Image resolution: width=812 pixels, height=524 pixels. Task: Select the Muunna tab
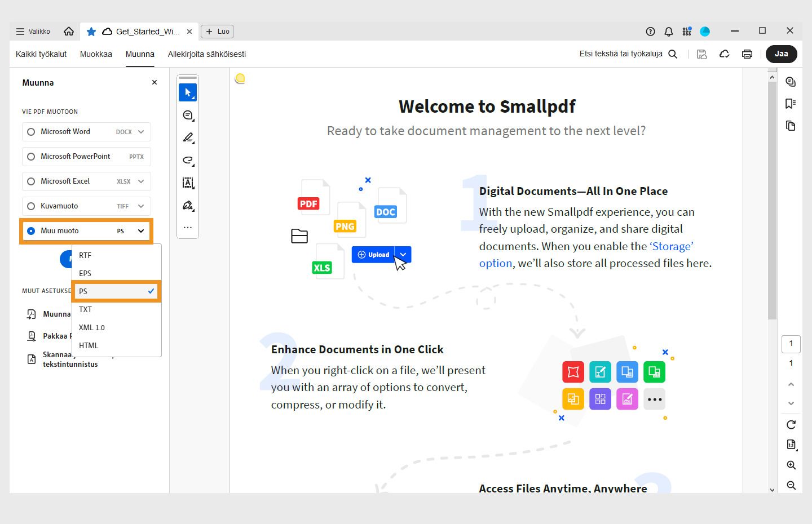[x=140, y=54]
